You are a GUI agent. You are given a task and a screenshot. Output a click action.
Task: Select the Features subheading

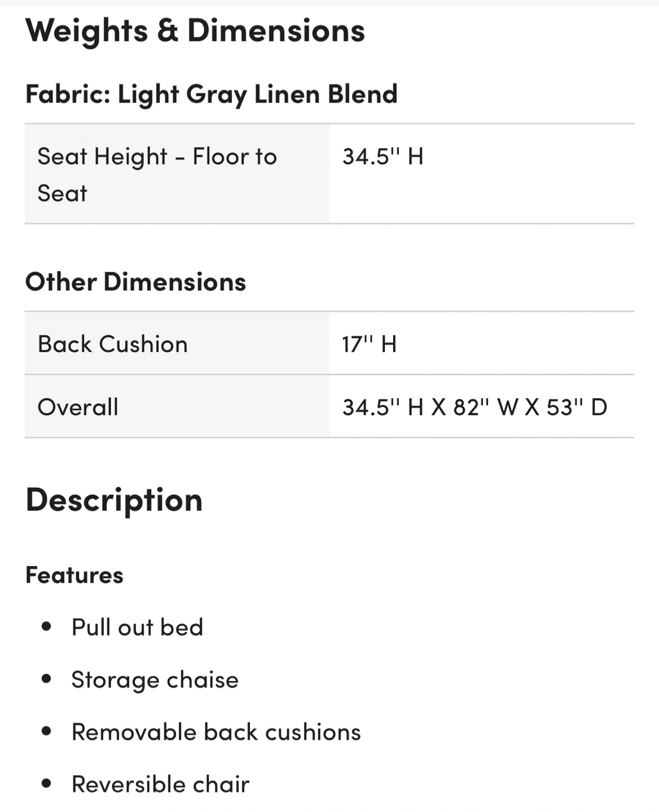(x=74, y=575)
